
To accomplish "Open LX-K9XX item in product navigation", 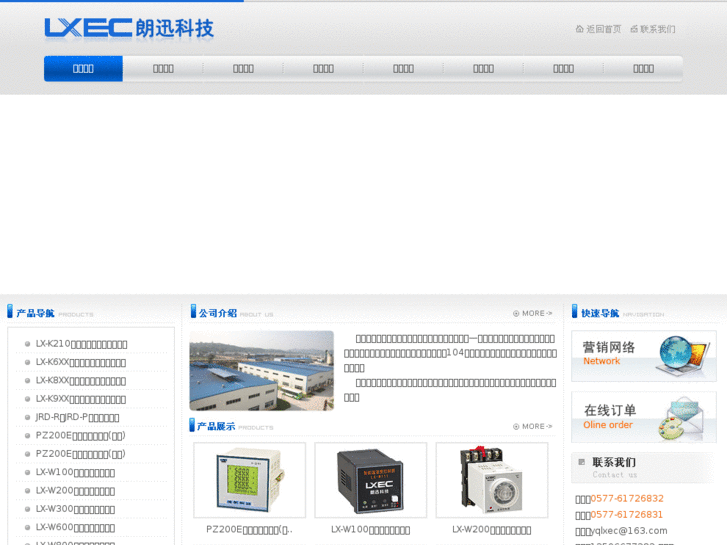I will click(x=81, y=399).
